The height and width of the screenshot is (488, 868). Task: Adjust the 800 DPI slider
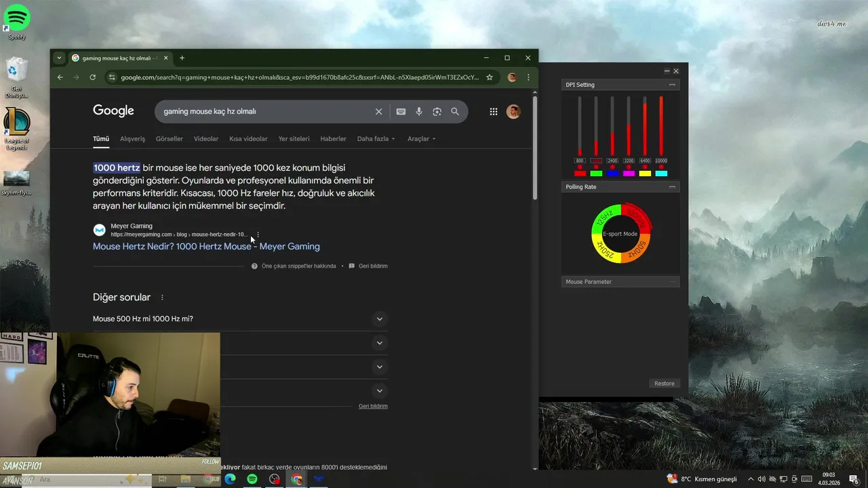point(580,126)
